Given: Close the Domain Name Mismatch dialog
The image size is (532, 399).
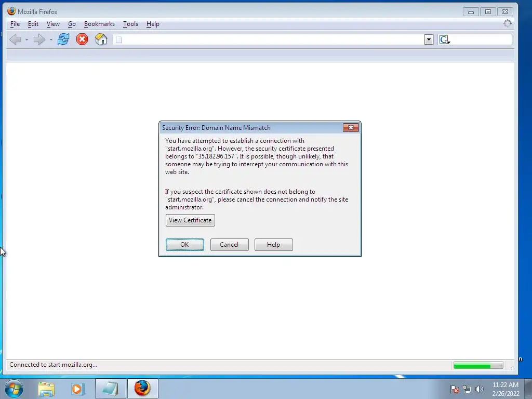Looking at the screenshot, I should [x=351, y=128].
